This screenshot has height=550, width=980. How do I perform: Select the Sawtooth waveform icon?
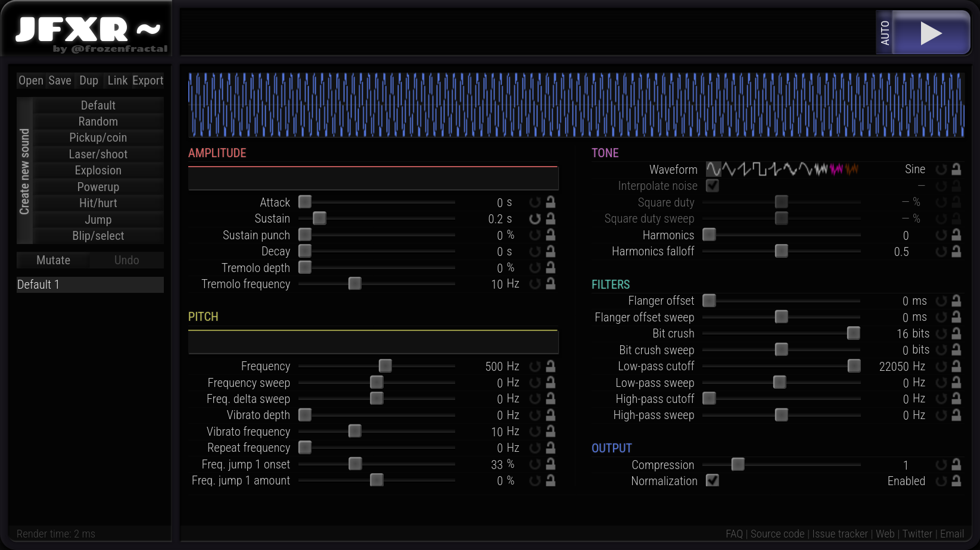745,170
